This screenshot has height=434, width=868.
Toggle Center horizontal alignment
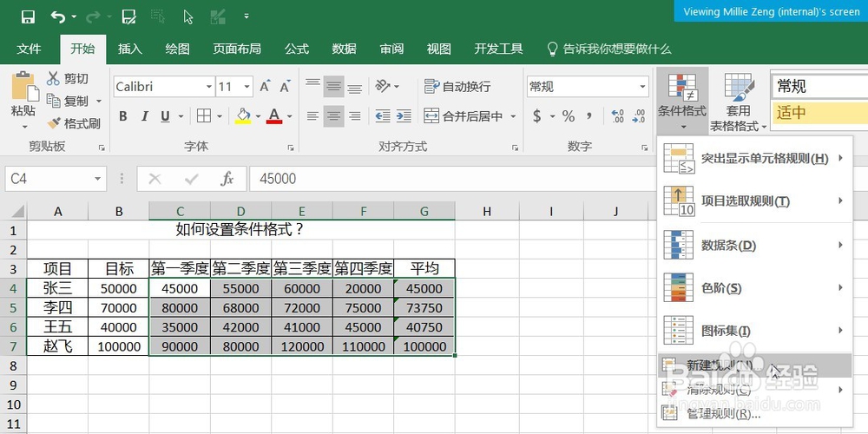click(x=333, y=116)
